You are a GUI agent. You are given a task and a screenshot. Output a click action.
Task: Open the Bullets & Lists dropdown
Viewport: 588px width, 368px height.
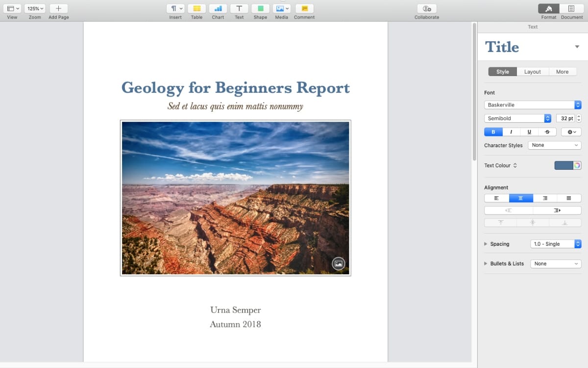(556, 263)
